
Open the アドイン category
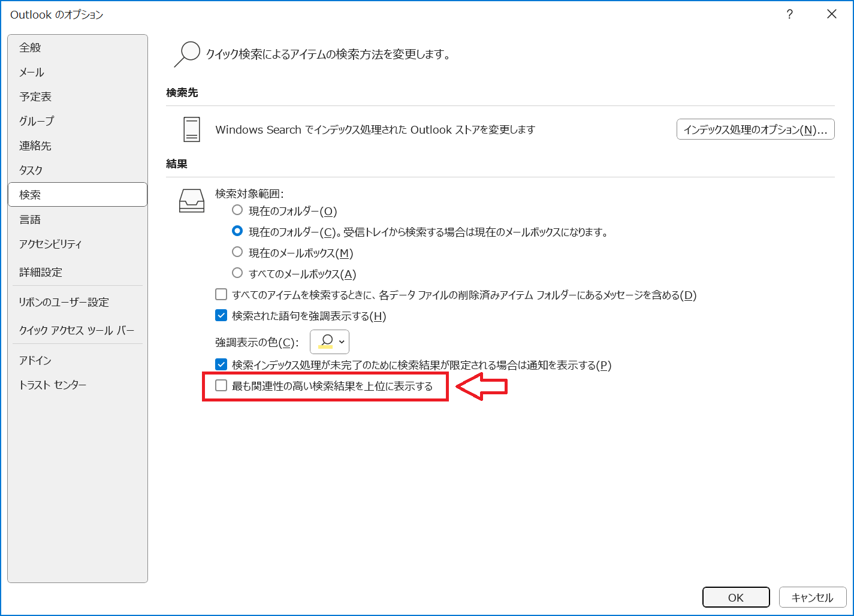(77, 360)
